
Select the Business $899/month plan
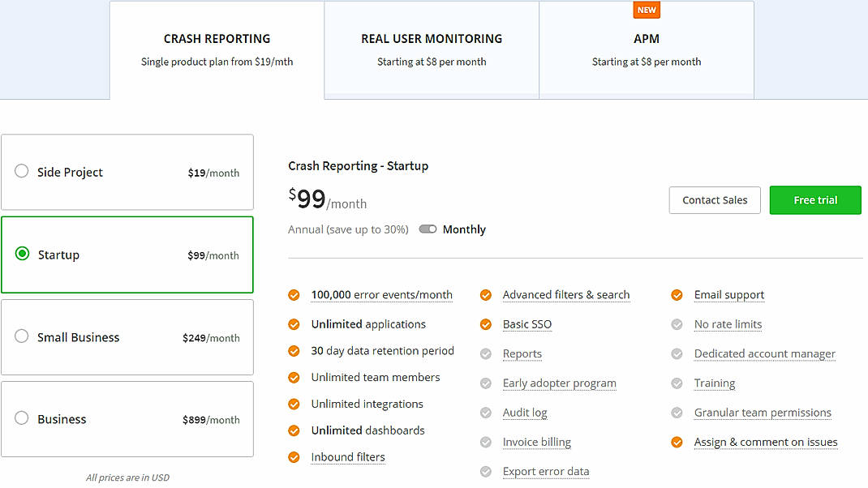click(x=21, y=419)
